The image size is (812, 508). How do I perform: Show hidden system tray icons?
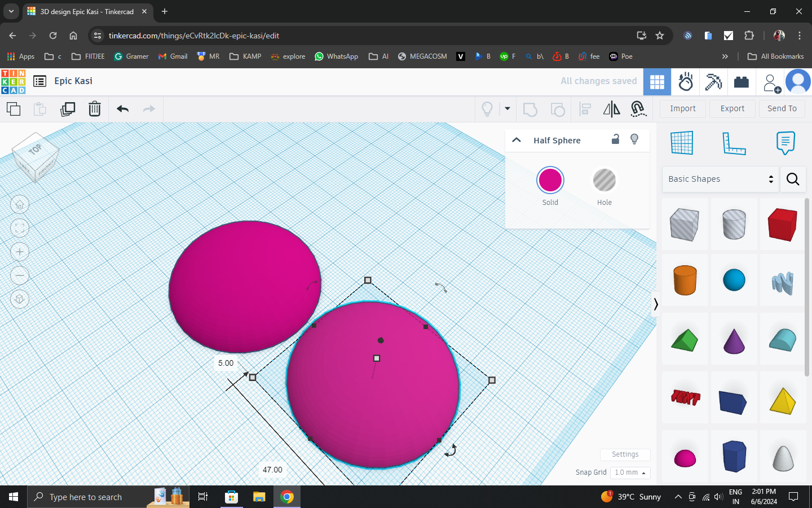coord(678,497)
